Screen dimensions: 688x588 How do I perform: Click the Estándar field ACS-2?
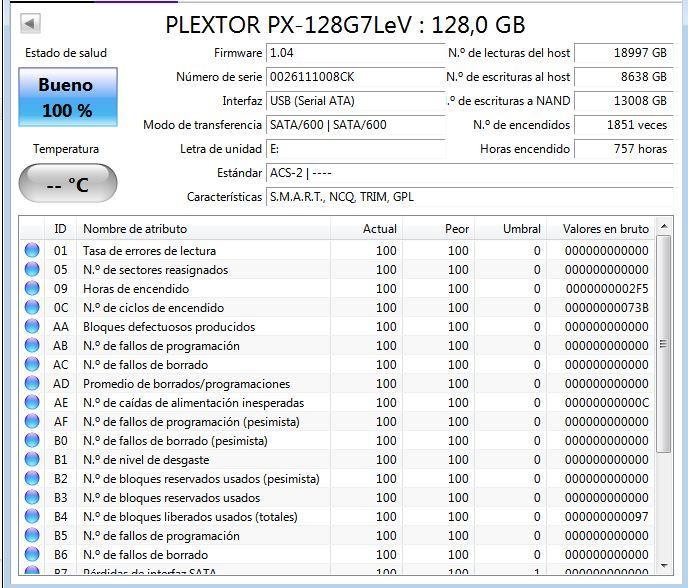pyautogui.click(x=469, y=173)
